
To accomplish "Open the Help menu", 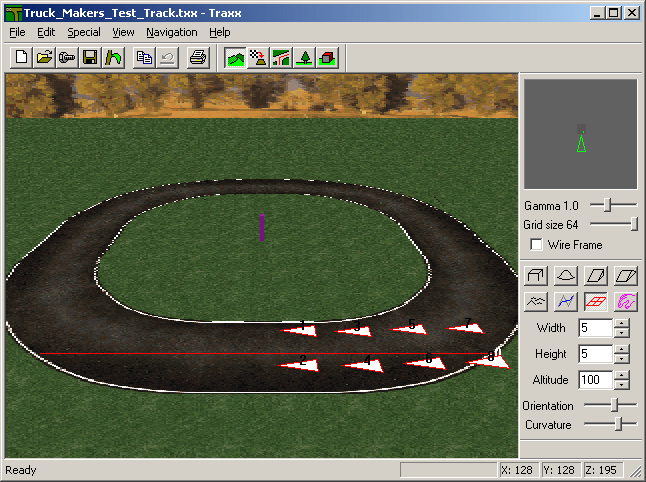I will click(x=220, y=32).
